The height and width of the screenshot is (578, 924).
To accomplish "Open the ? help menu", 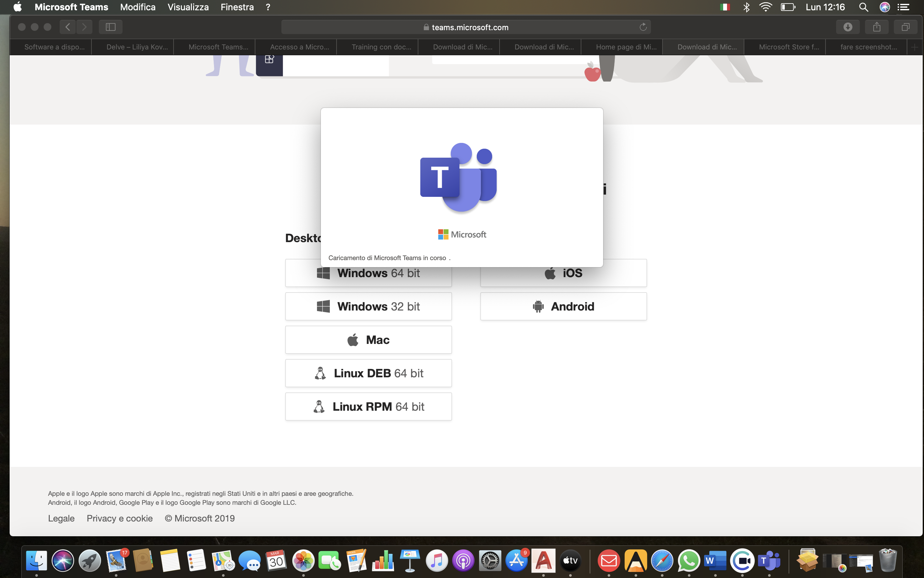I will [x=268, y=7].
